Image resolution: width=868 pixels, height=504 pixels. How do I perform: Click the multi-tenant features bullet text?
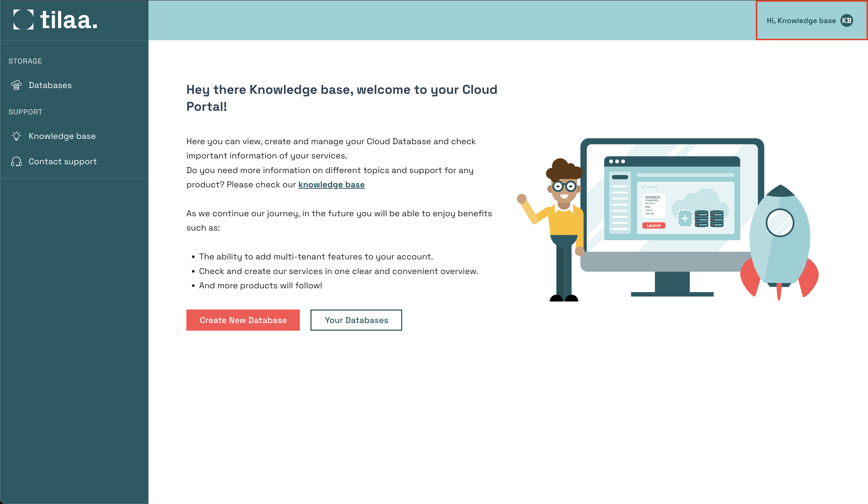tap(316, 257)
